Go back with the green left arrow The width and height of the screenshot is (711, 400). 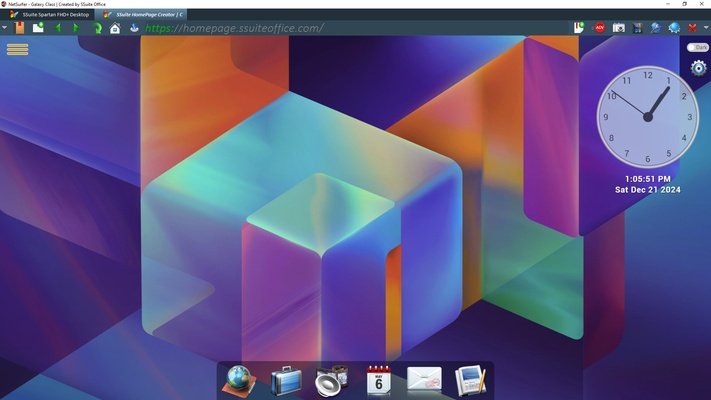tap(58, 28)
